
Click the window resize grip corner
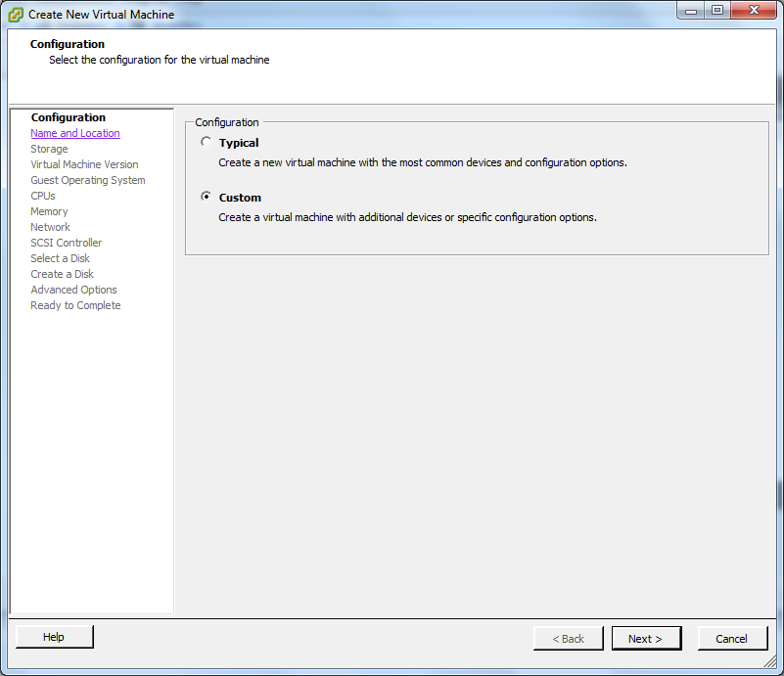(x=770, y=661)
